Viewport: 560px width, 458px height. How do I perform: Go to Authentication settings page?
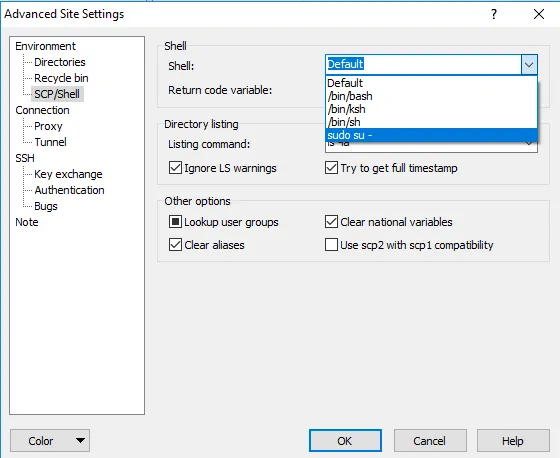pyautogui.click(x=69, y=190)
